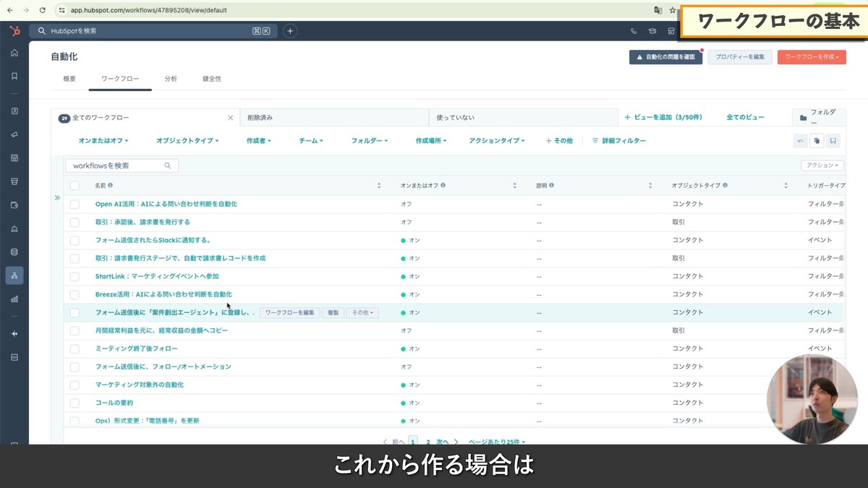This screenshot has width=868, height=488.
Task: Expand the オブジェクトタイプ filter dropdown
Action: coord(187,141)
